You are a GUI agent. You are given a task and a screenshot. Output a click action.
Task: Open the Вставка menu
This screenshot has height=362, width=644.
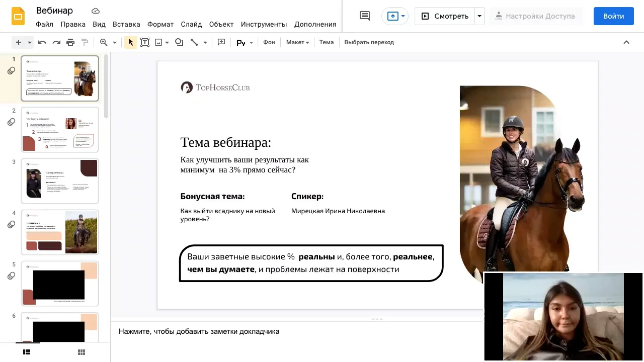pyautogui.click(x=126, y=24)
